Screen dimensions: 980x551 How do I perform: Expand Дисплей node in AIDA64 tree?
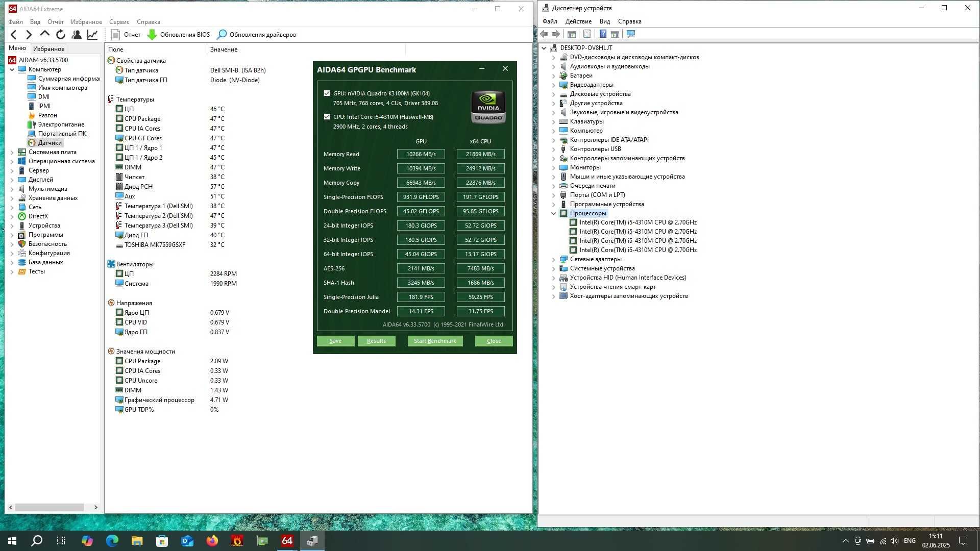12,180
